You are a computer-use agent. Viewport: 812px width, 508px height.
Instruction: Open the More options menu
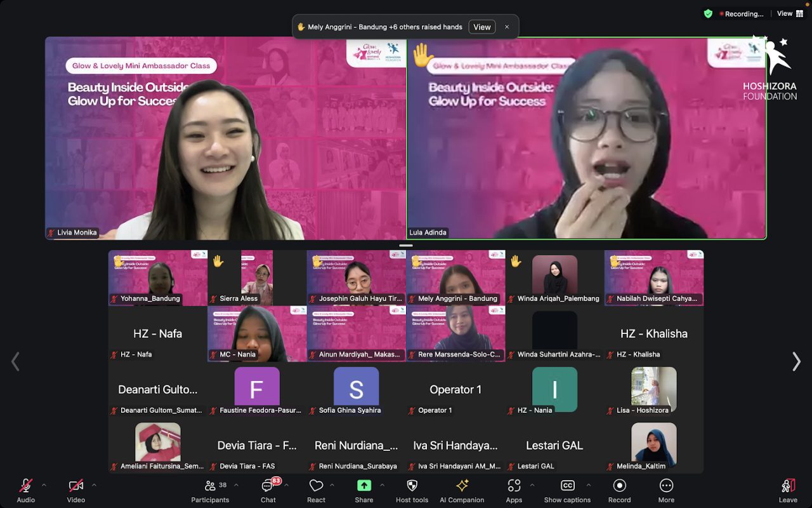point(666,491)
